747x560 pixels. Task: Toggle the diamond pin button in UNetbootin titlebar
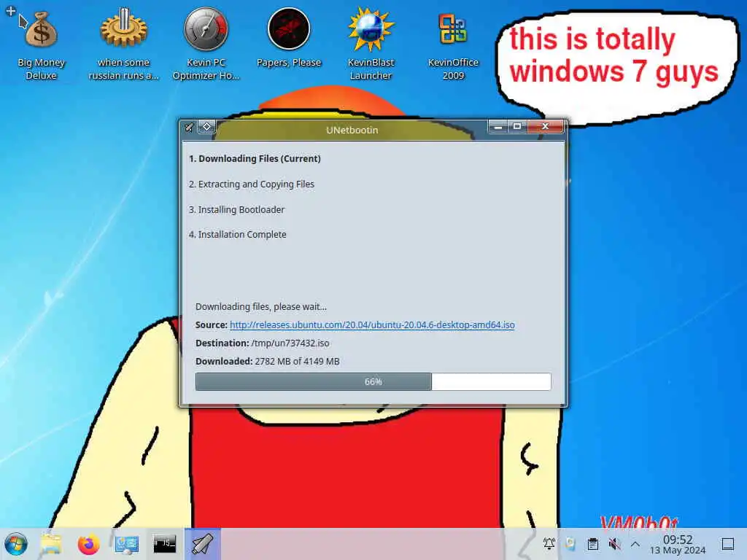pyautogui.click(x=206, y=127)
